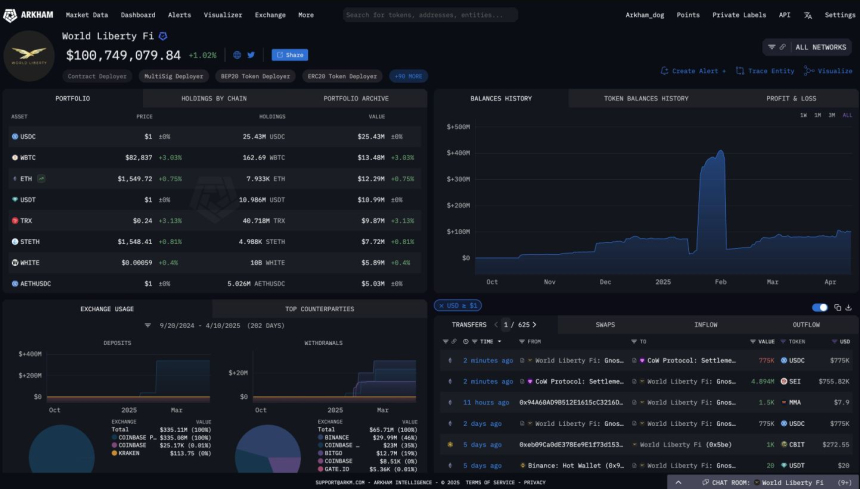This screenshot has height=489, width=860.
Task: Open the 11 hours ago transaction link
Action: (486, 402)
